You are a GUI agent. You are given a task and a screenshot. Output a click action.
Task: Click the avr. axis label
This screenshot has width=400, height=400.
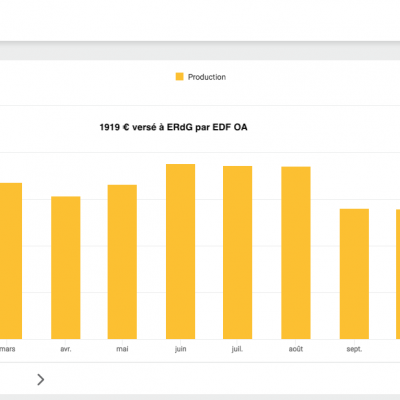(x=66, y=349)
